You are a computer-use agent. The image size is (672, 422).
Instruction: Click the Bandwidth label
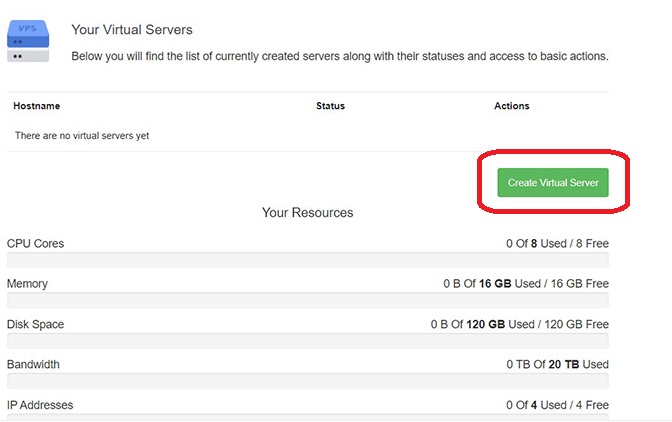(x=34, y=365)
